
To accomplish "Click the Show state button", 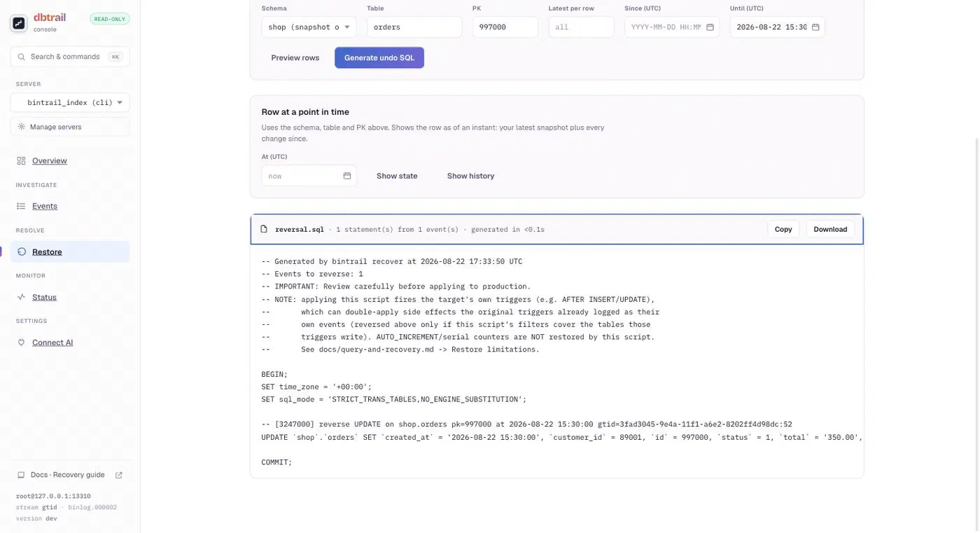I will pyautogui.click(x=397, y=176).
